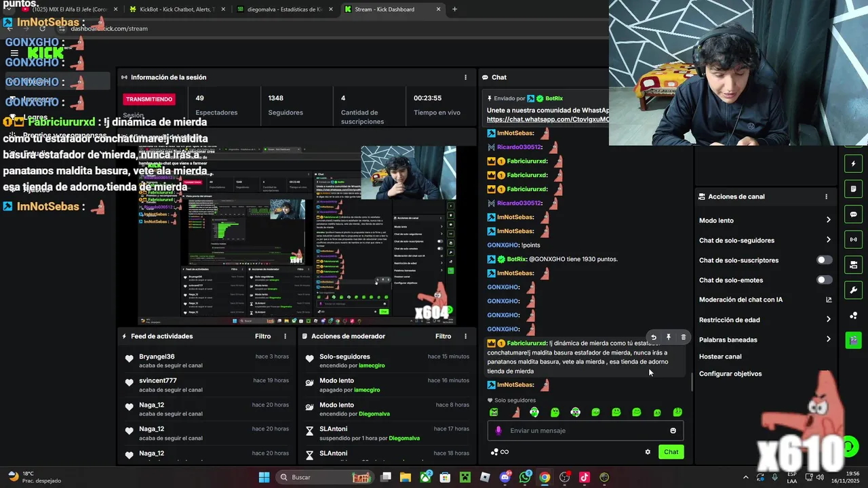The width and height of the screenshot is (868, 488).
Task: Open a new browser tab
Action: pos(454,9)
